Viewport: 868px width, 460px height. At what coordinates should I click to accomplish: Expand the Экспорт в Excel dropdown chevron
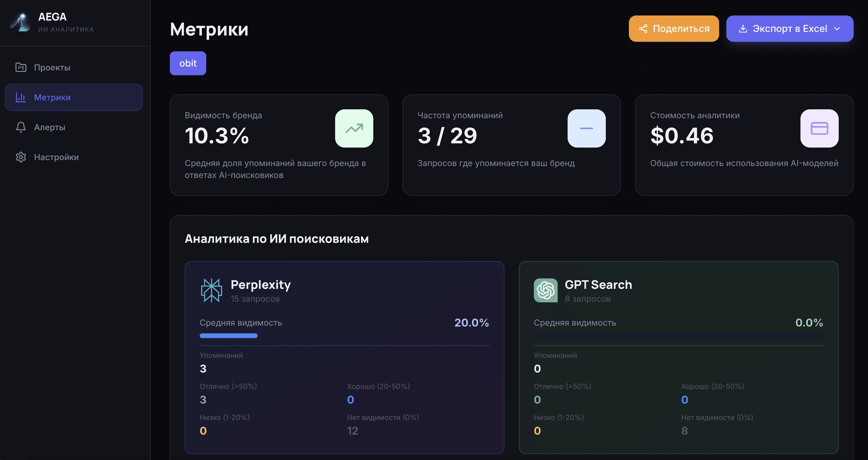click(837, 28)
